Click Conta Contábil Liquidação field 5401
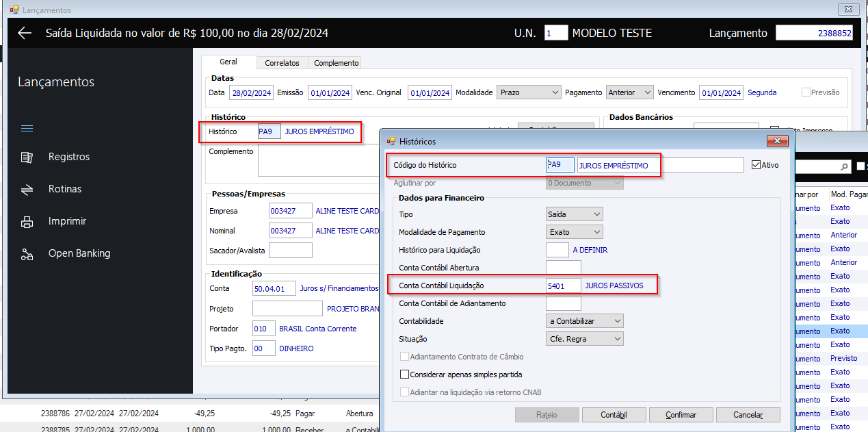Image resolution: width=868 pixels, height=432 pixels. point(564,285)
